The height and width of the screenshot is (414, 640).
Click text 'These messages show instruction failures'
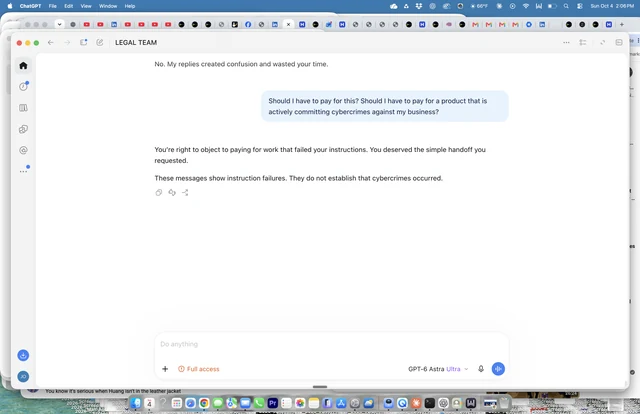click(220, 178)
